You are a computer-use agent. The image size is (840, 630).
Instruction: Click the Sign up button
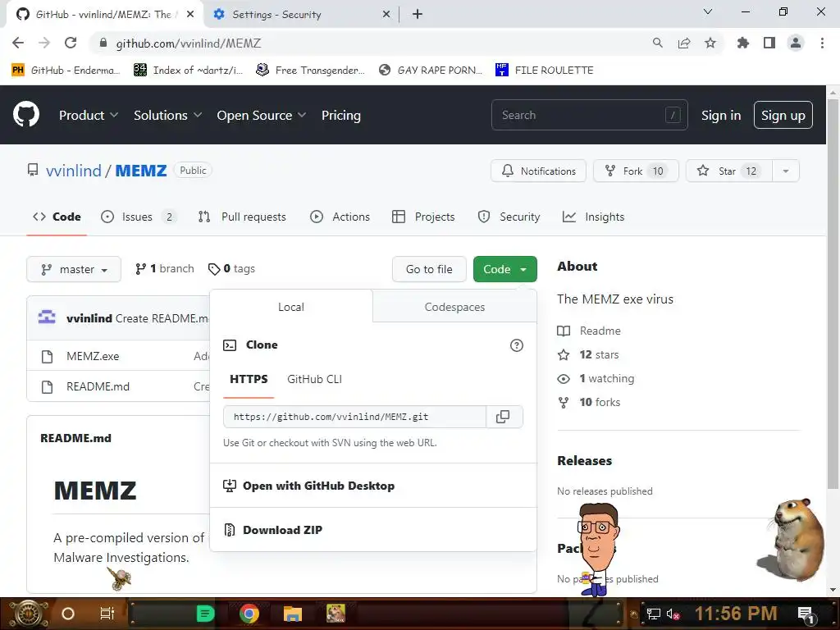(x=783, y=115)
